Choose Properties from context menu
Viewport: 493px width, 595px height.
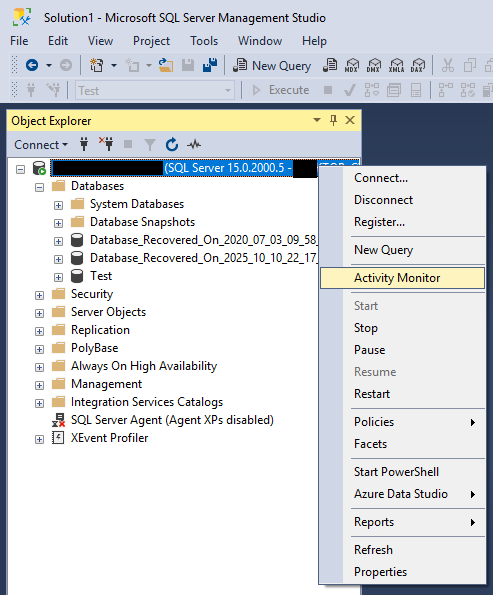tap(402, 572)
